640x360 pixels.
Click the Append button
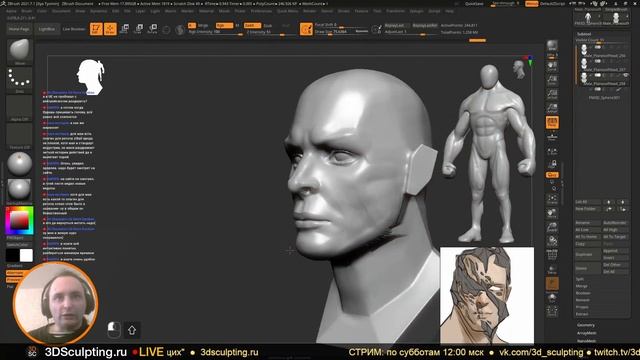click(616, 251)
